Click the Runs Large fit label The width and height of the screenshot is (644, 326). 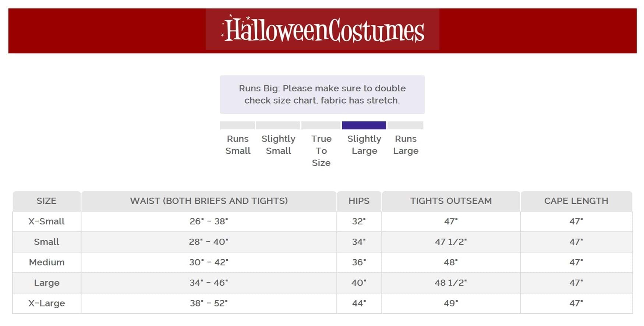pyautogui.click(x=406, y=145)
